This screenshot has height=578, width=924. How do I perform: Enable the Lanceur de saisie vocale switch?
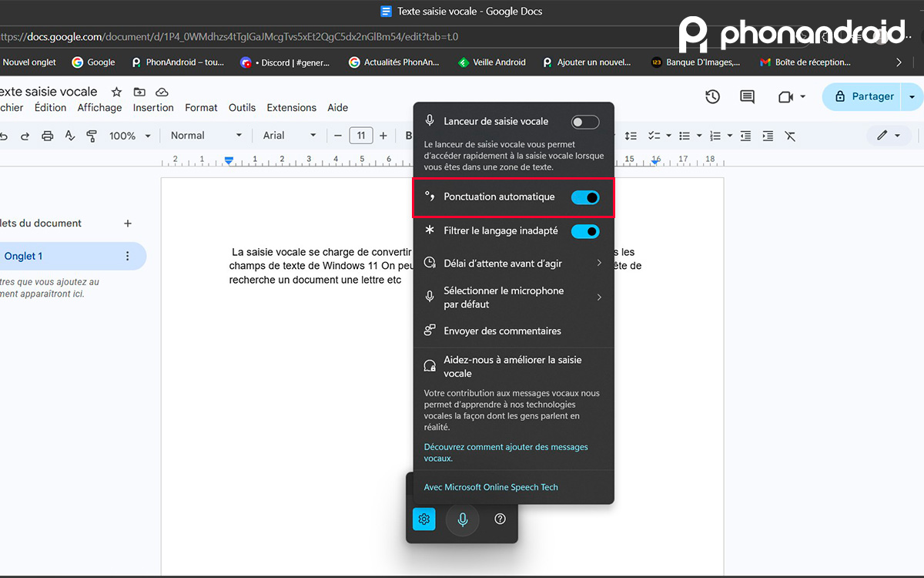point(584,121)
